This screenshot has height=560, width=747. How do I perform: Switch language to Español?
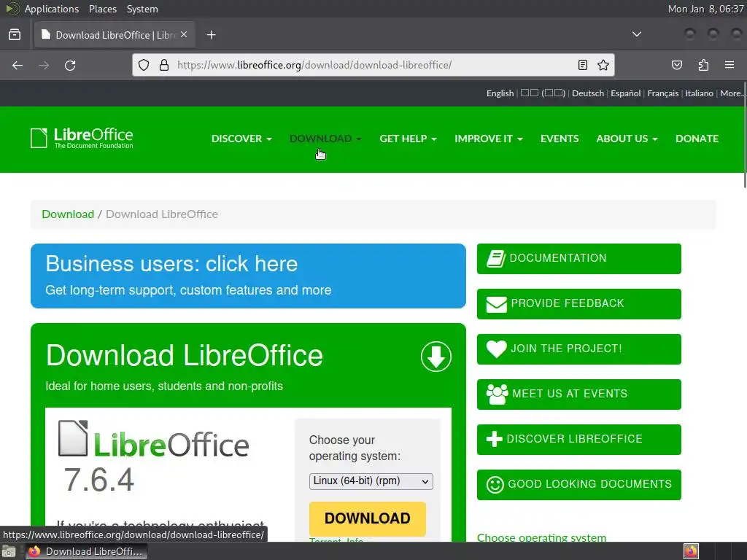tap(625, 93)
